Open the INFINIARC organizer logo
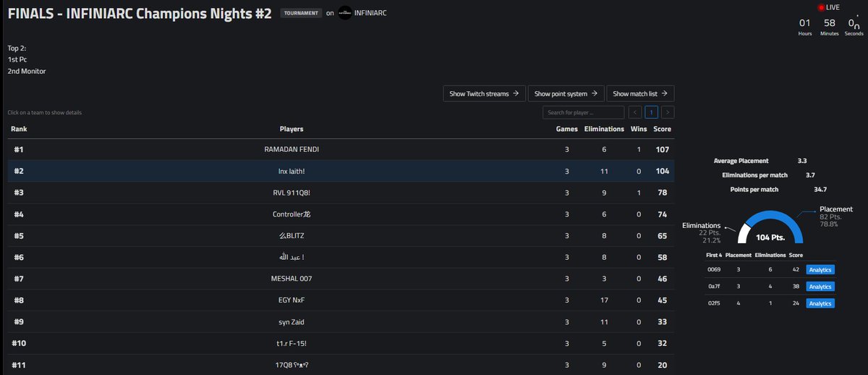 [x=345, y=13]
